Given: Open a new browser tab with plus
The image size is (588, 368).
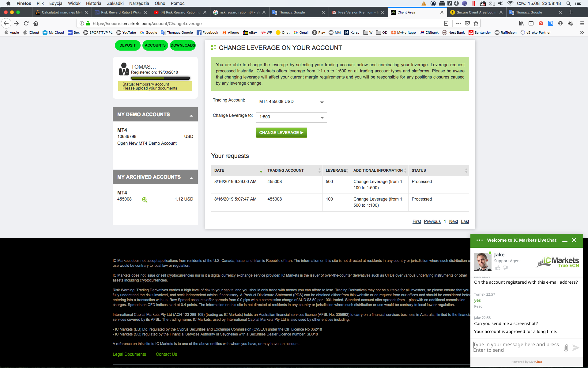Looking at the screenshot, I should [571, 12].
